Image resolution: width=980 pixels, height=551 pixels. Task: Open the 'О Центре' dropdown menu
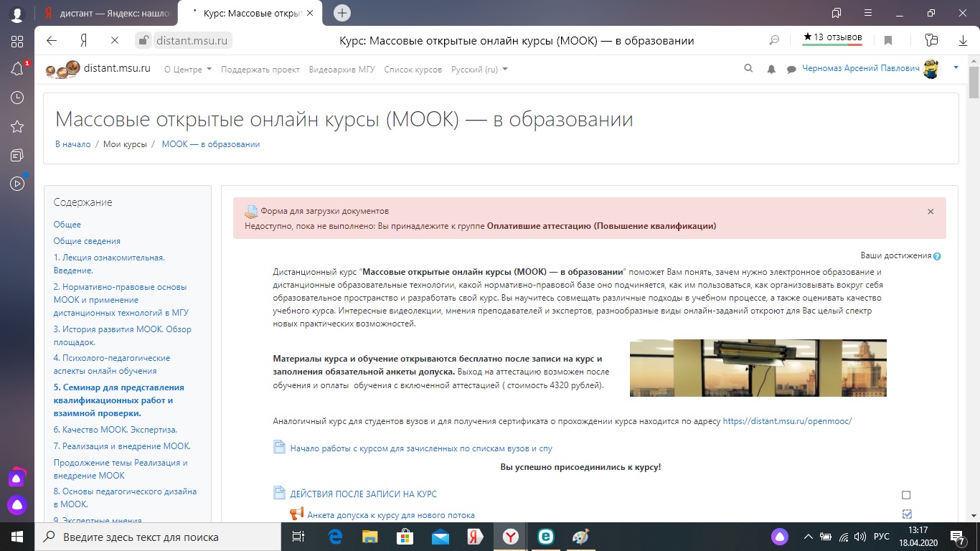[x=184, y=70]
